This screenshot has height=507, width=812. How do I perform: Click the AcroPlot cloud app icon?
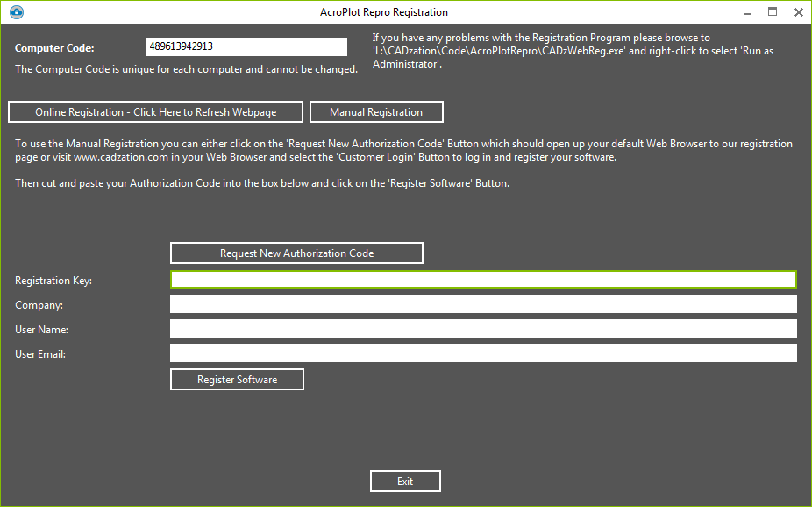pos(17,12)
